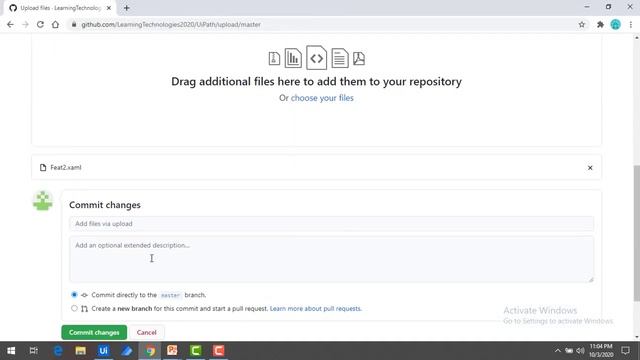Open the volume control in tray

pos(580,351)
